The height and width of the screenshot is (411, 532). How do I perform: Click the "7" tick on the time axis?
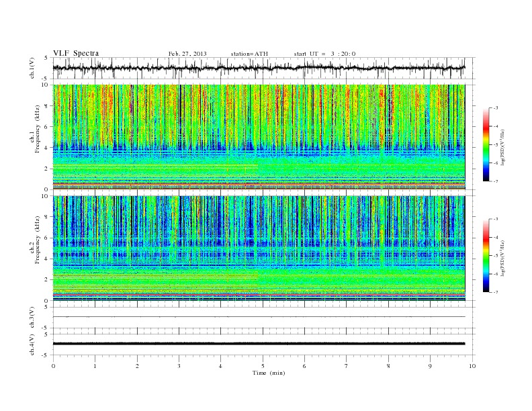[347, 366]
